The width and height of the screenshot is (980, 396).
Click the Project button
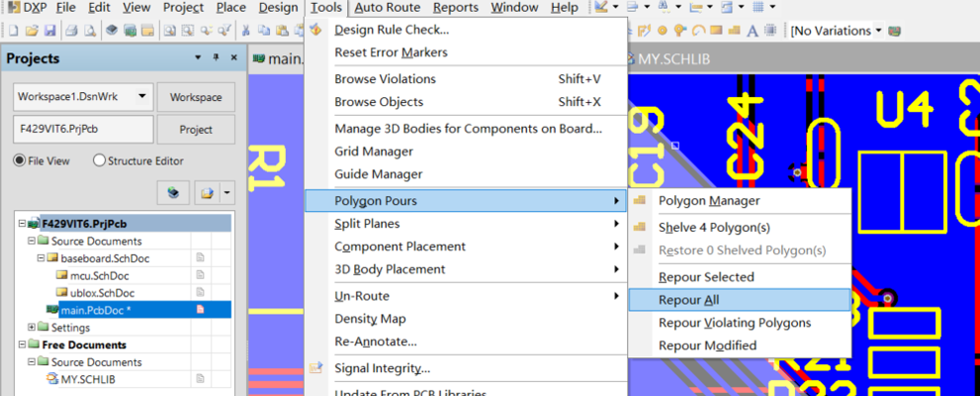196,130
